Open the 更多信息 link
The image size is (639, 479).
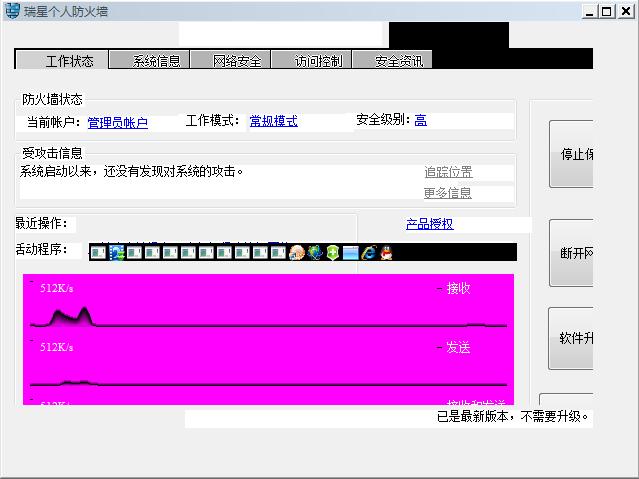tap(447, 192)
